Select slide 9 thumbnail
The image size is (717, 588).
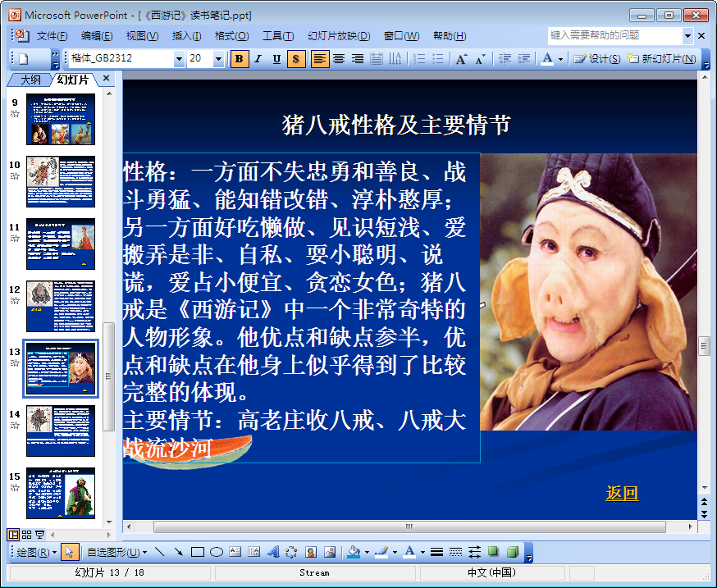(61, 119)
